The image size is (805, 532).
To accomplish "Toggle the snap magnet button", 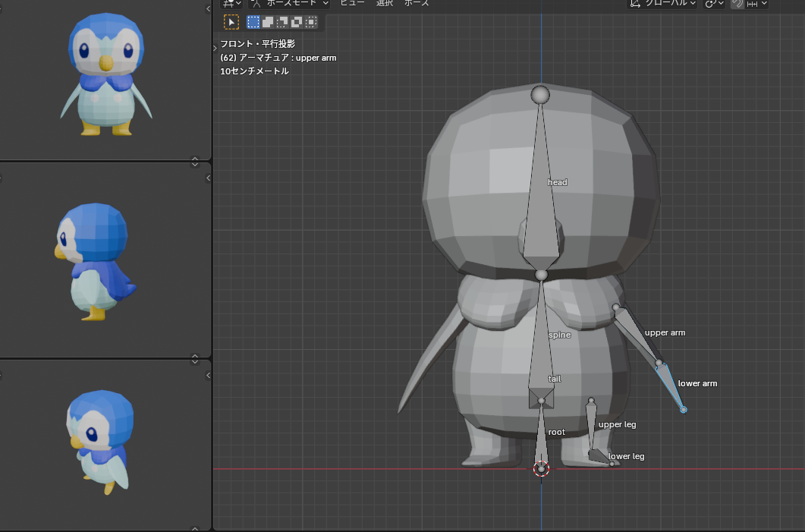I will click(x=737, y=3).
